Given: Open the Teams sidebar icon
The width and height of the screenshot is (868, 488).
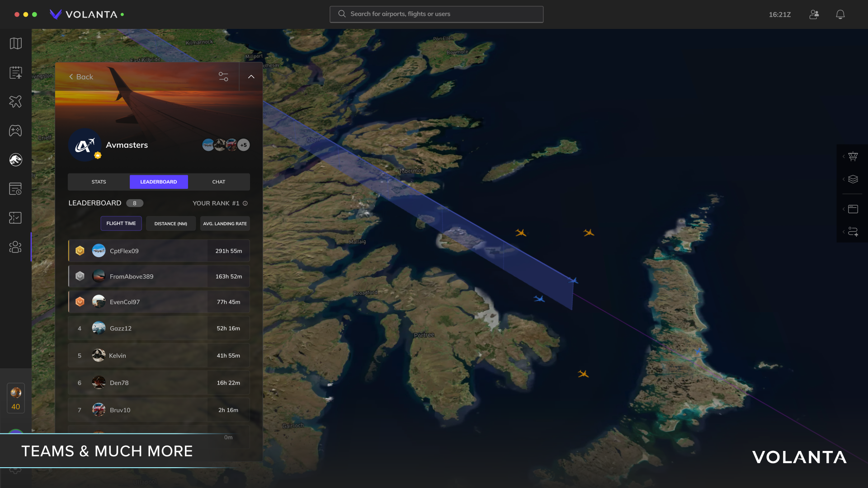Looking at the screenshot, I should tap(16, 247).
